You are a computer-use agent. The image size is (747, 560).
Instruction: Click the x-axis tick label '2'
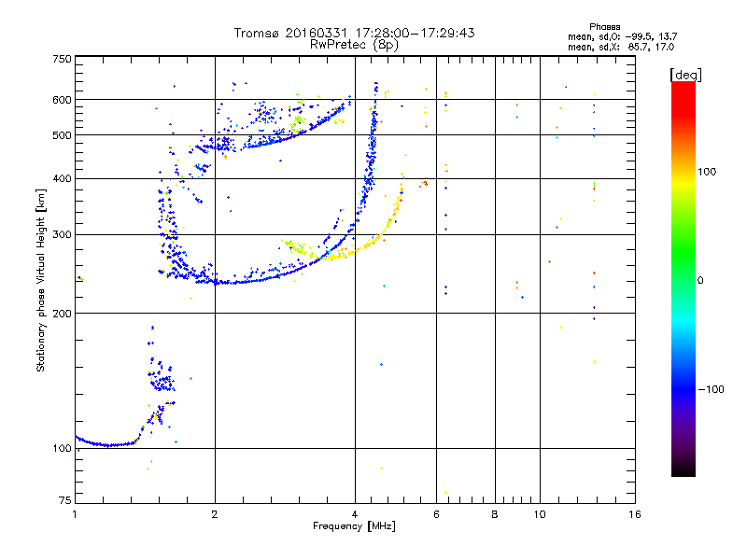215,514
